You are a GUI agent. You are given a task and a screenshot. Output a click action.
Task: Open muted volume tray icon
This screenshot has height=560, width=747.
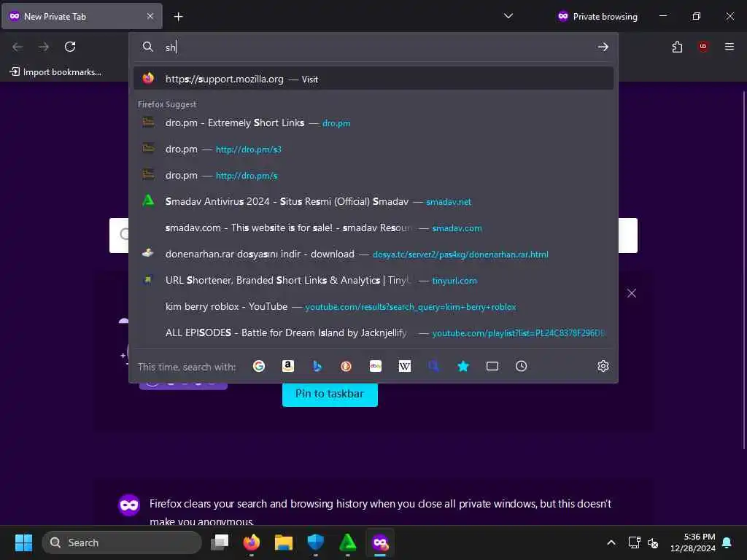coord(653,542)
